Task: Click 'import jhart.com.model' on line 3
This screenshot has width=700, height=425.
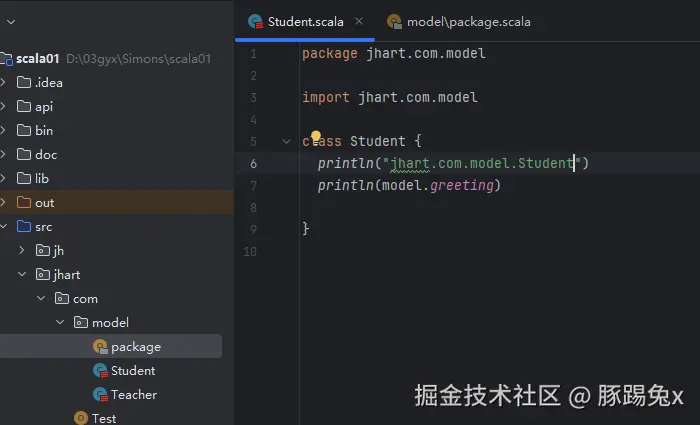Action: [390, 97]
